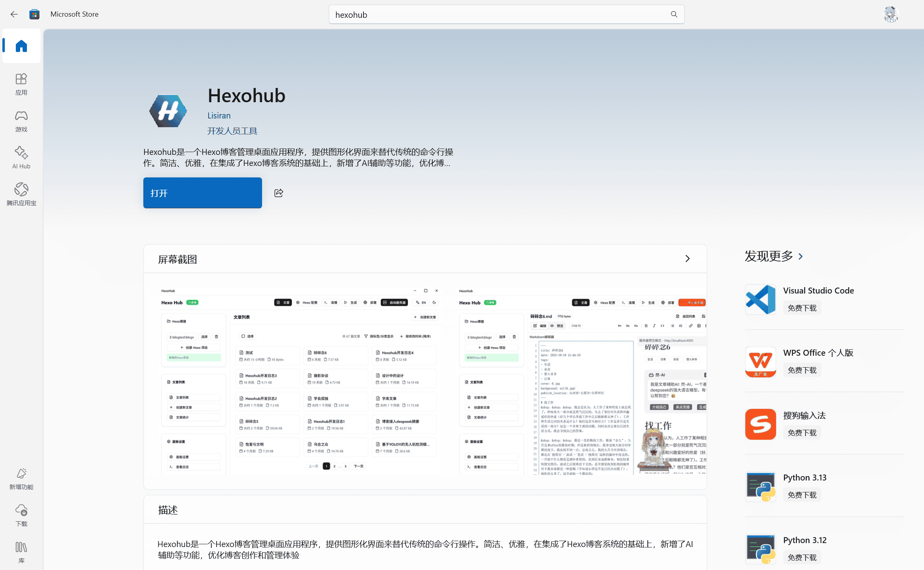Open the Games section in sidebar

click(x=21, y=121)
